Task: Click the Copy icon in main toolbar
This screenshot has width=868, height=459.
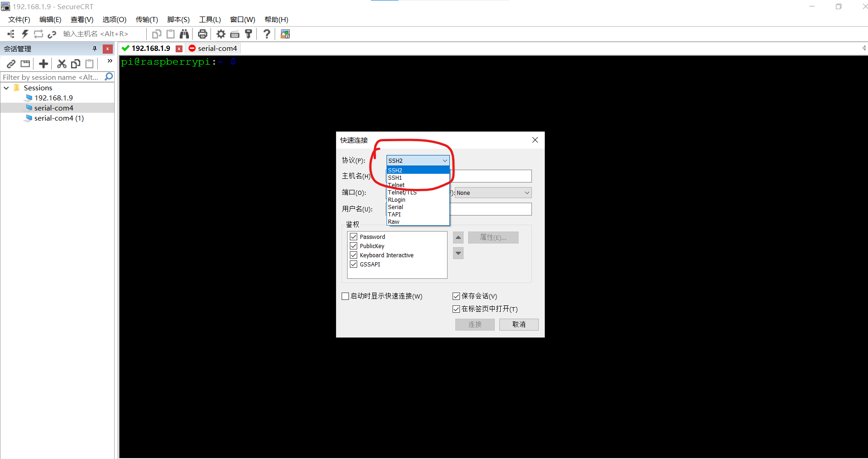Action: point(157,34)
